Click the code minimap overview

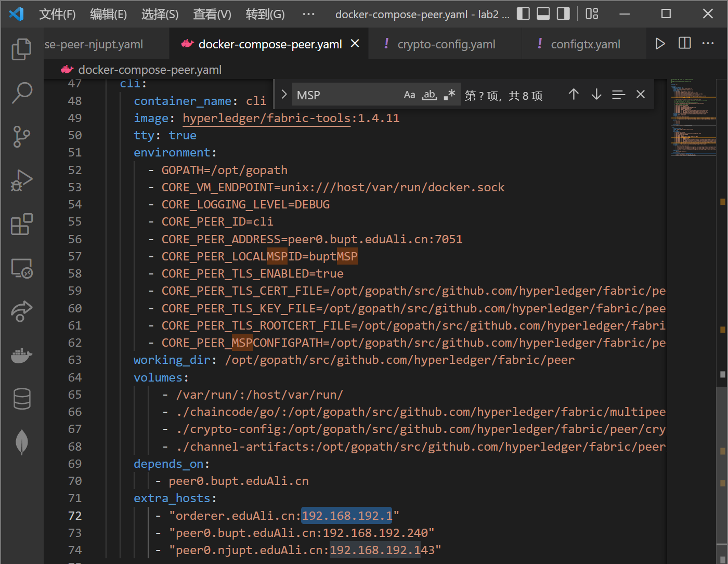pos(693,117)
